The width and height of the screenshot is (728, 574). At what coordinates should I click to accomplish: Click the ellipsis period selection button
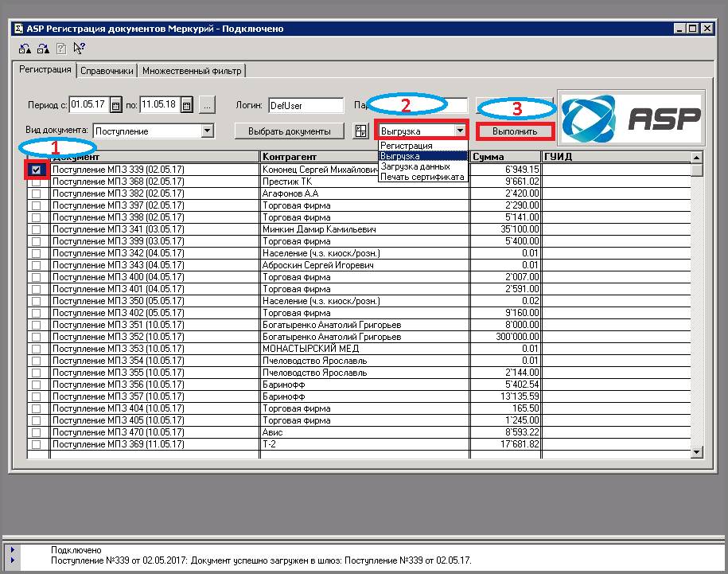tap(207, 105)
